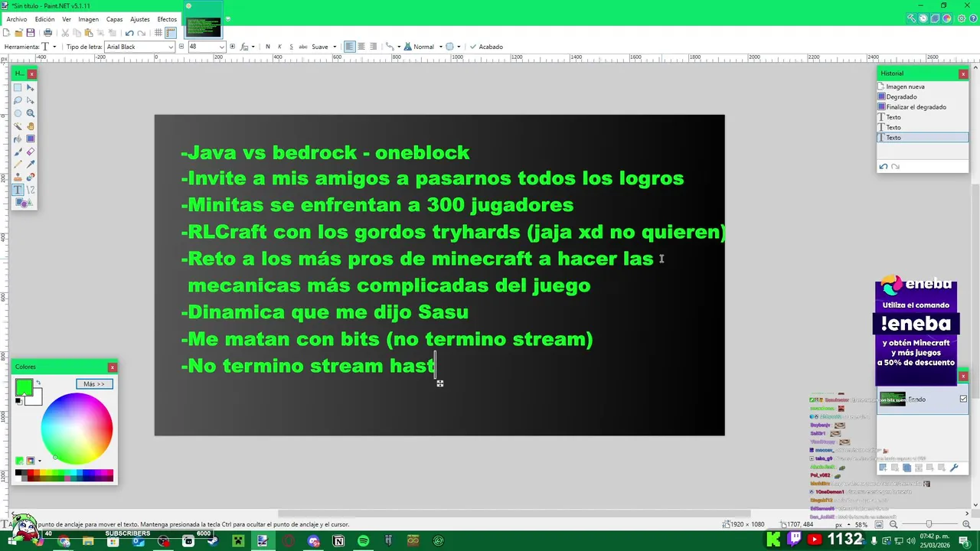Screen dimensions: 980x551
Task: Open Spotify from the Windows taskbar
Action: click(x=363, y=541)
